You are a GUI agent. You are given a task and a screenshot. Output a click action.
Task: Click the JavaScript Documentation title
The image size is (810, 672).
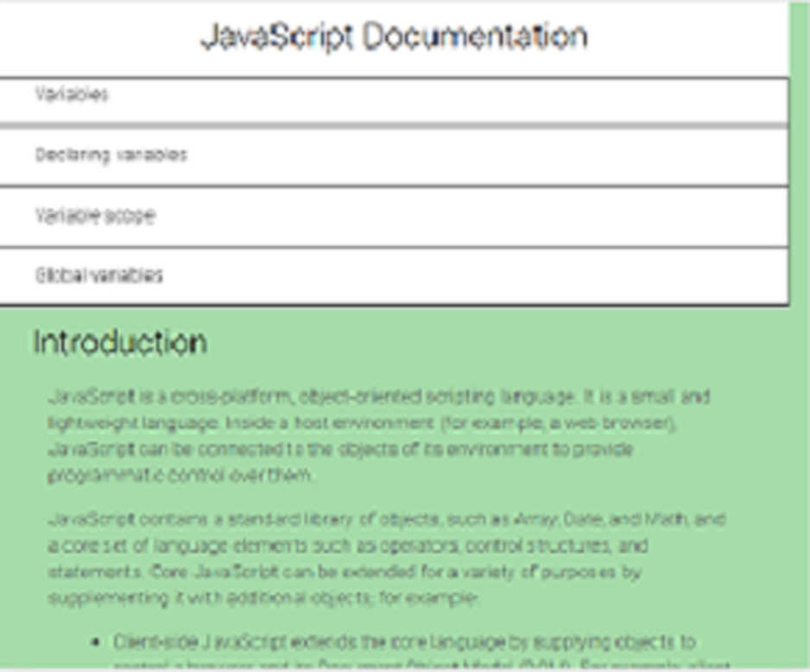coord(394,36)
